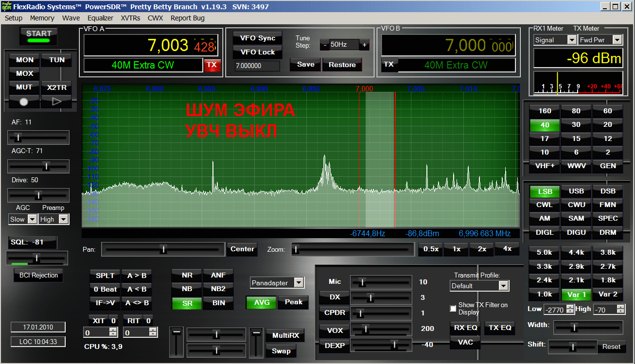Click the red TX indicator for VFO A

(x=212, y=65)
